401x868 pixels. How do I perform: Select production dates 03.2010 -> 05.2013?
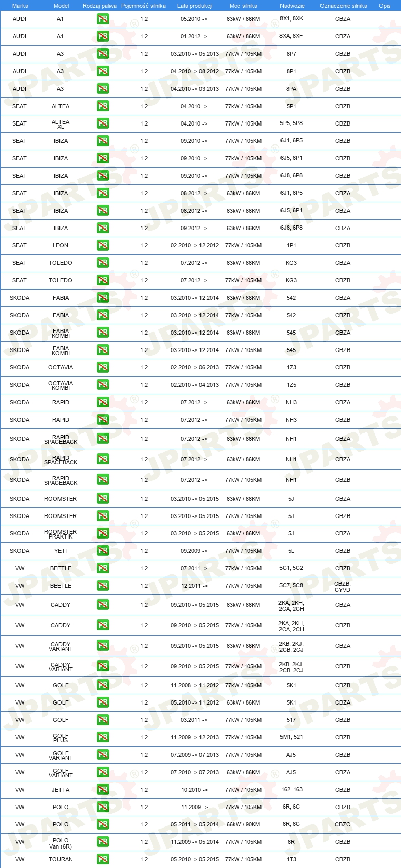point(195,54)
